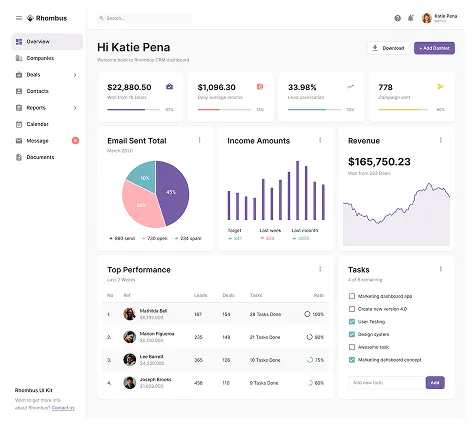
Task: Open the notifications bell icon
Action: tap(411, 18)
